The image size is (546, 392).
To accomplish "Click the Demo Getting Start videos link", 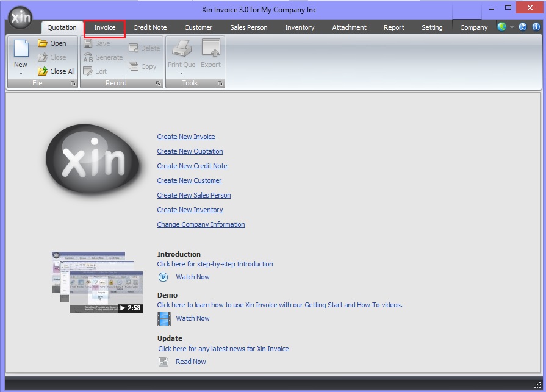I will (279, 305).
